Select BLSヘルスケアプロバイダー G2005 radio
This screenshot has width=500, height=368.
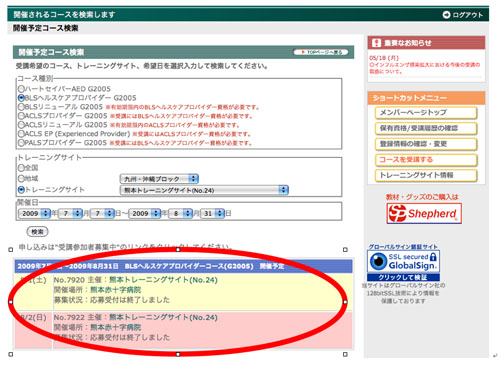click(21, 98)
